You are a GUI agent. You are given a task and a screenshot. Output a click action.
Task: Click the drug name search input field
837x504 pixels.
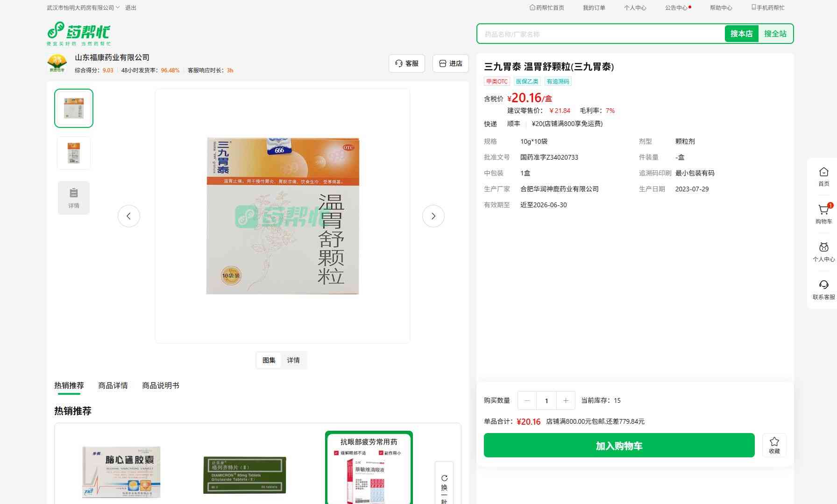pyautogui.click(x=600, y=34)
